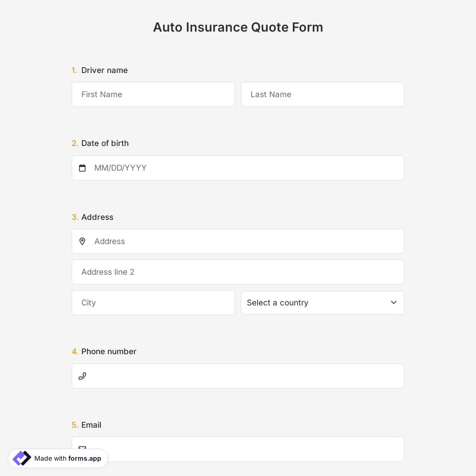476x476 pixels.
Task: Click the City input field
Action: coord(153,303)
